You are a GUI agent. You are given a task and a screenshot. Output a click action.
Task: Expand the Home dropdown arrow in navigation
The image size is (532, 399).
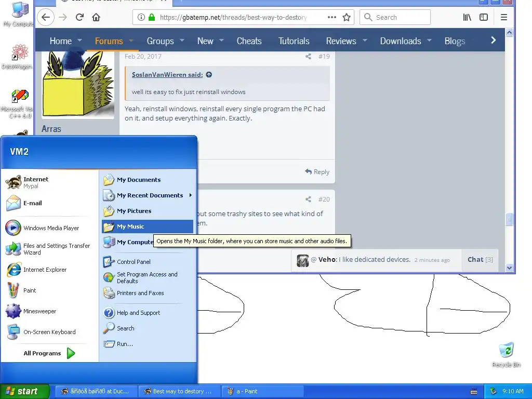(79, 40)
